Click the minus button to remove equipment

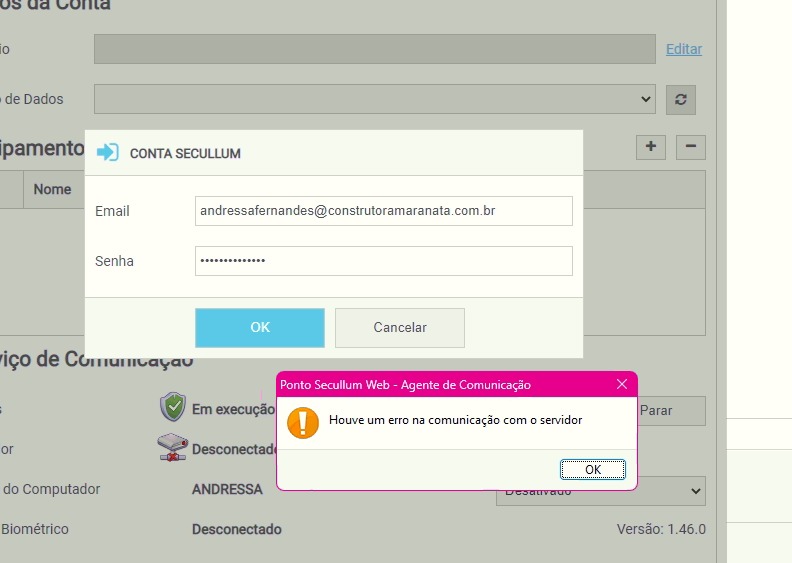691,147
